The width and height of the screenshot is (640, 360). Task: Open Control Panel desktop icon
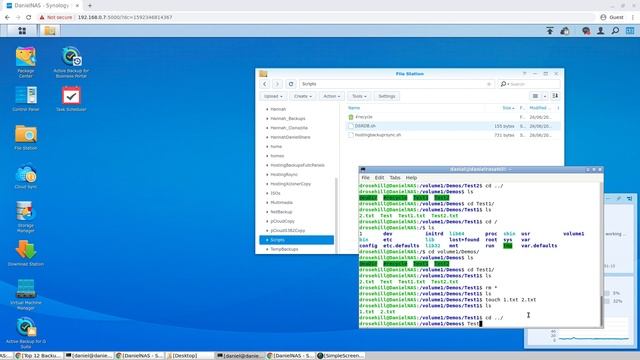click(26, 99)
